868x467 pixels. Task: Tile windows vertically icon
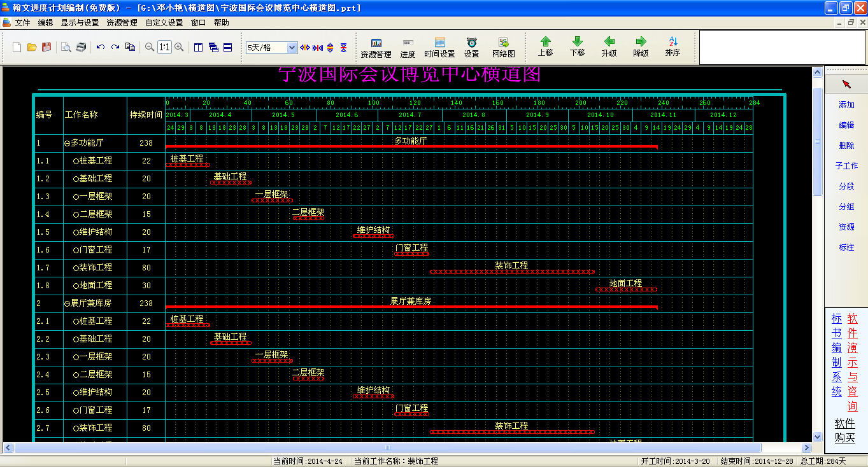198,47
